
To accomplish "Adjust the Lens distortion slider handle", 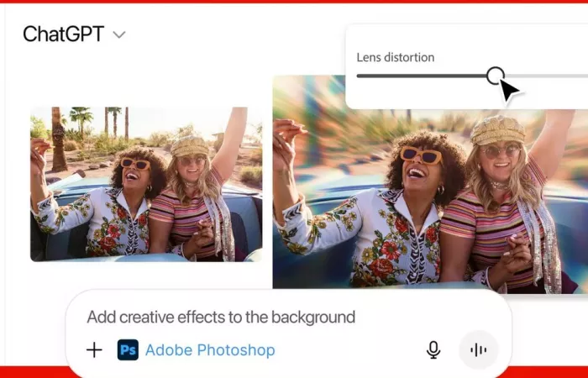I will [x=496, y=76].
